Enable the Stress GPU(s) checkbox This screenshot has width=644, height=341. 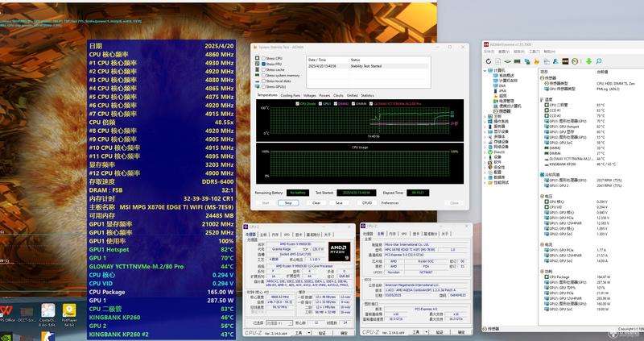(x=263, y=87)
